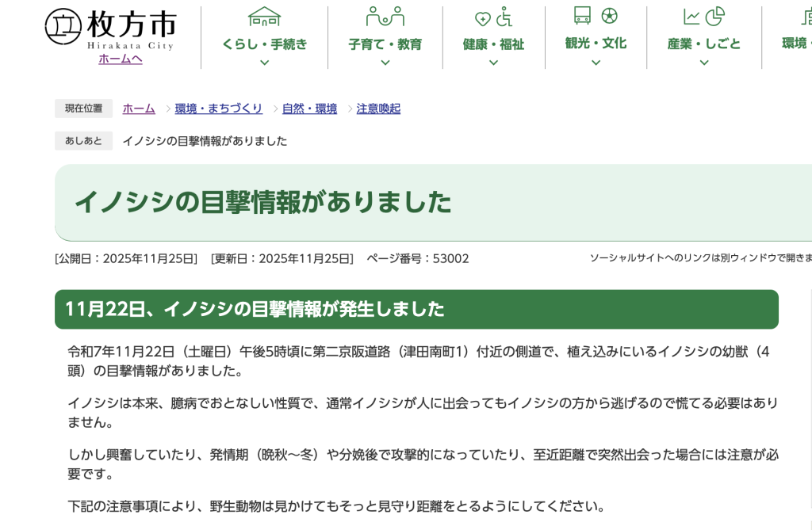Viewport: 812px width, 530px height.
Task: Open the 観光・文化 menu
Action: click(x=596, y=44)
